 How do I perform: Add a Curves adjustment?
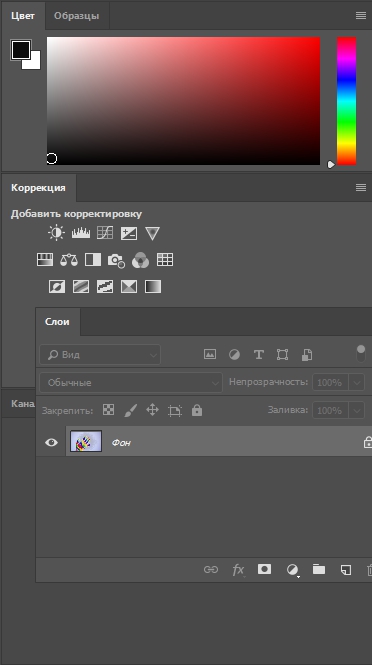click(105, 233)
